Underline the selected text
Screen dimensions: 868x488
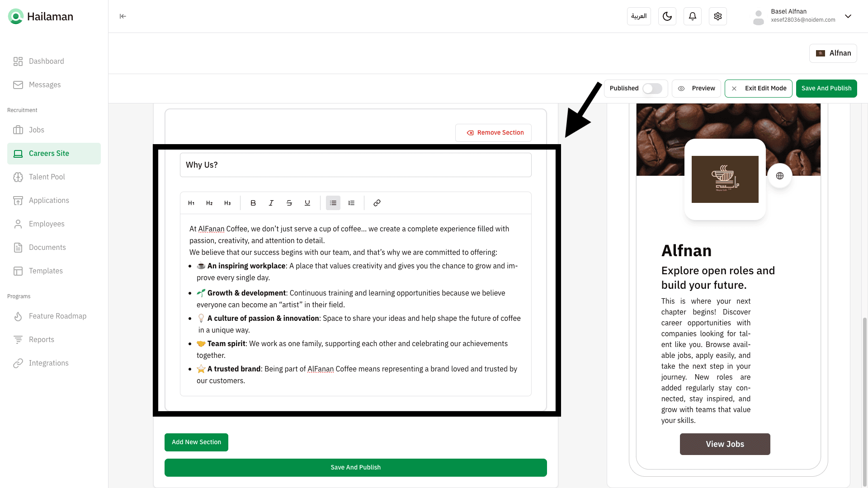(x=307, y=203)
